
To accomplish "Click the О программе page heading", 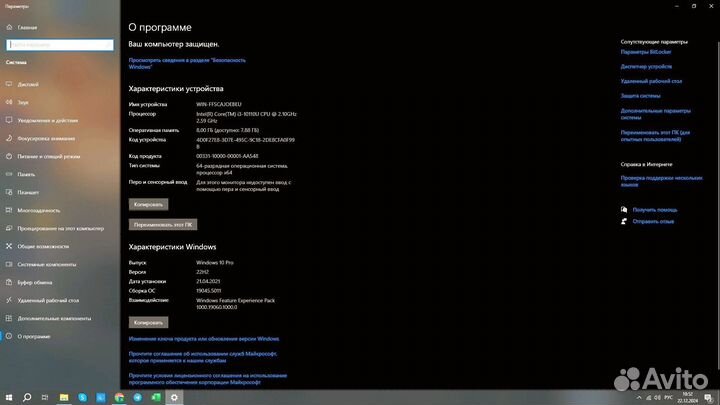I will point(160,28).
